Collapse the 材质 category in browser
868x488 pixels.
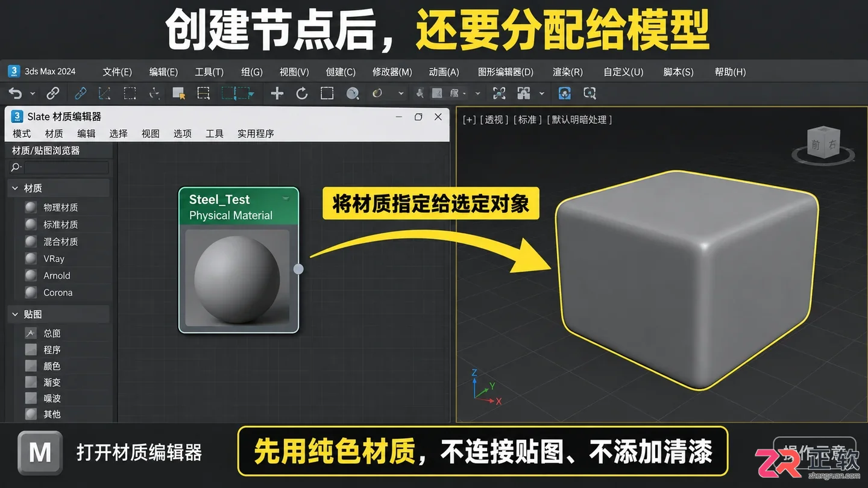(15, 189)
